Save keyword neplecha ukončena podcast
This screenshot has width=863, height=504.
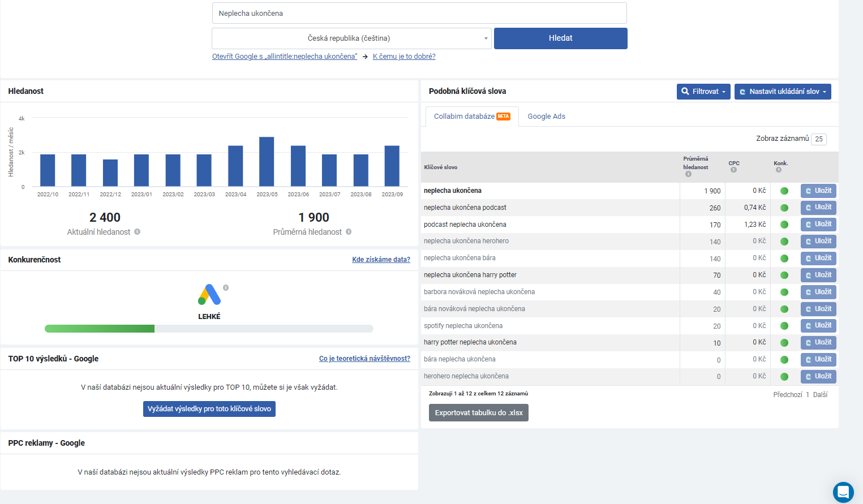pyautogui.click(x=818, y=208)
